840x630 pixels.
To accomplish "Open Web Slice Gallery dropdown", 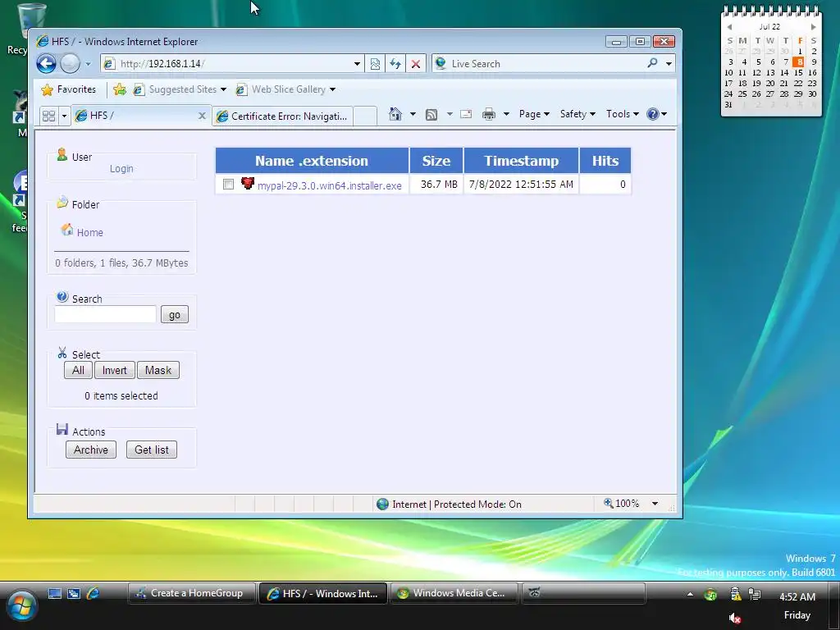I will click(286, 89).
